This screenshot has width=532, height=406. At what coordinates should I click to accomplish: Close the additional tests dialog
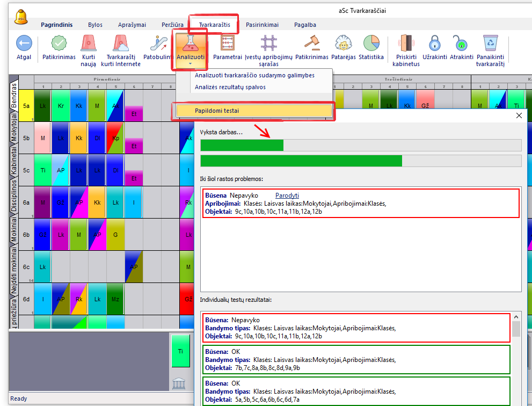pyautogui.click(x=519, y=115)
